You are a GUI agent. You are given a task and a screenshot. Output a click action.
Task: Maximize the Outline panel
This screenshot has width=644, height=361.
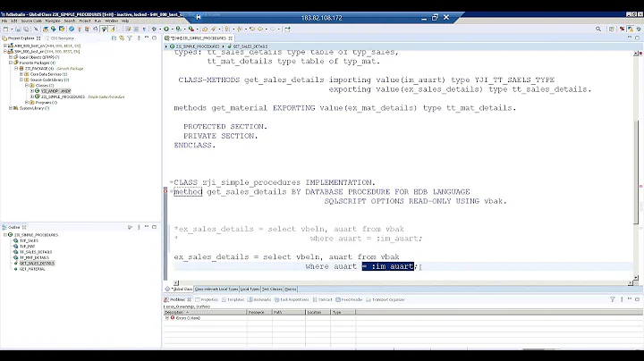[155, 227]
